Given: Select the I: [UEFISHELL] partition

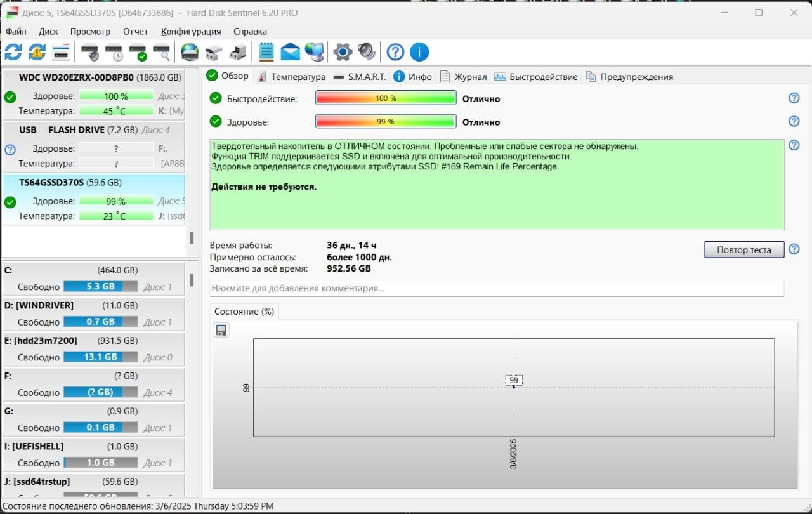Looking at the screenshot, I should click(x=93, y=454).
